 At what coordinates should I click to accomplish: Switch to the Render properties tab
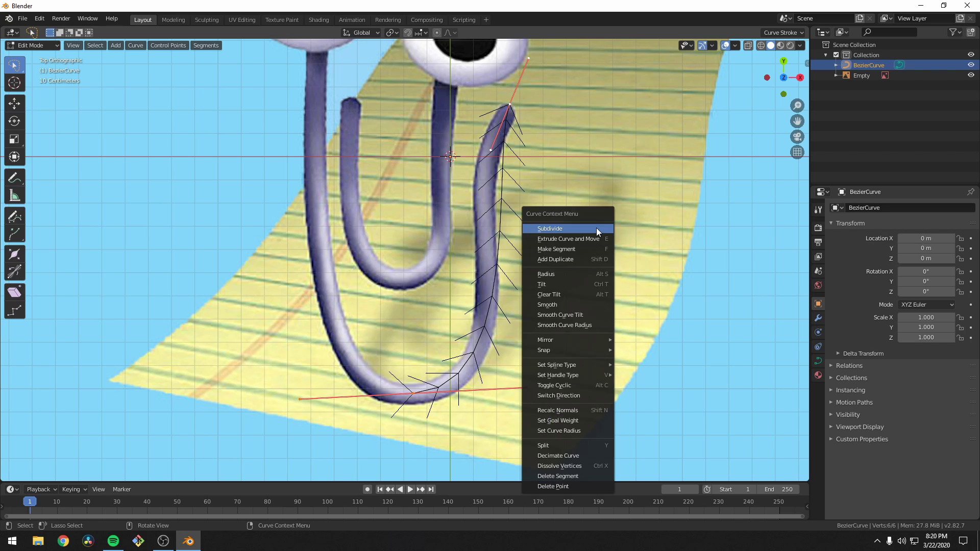pos(818,227)
